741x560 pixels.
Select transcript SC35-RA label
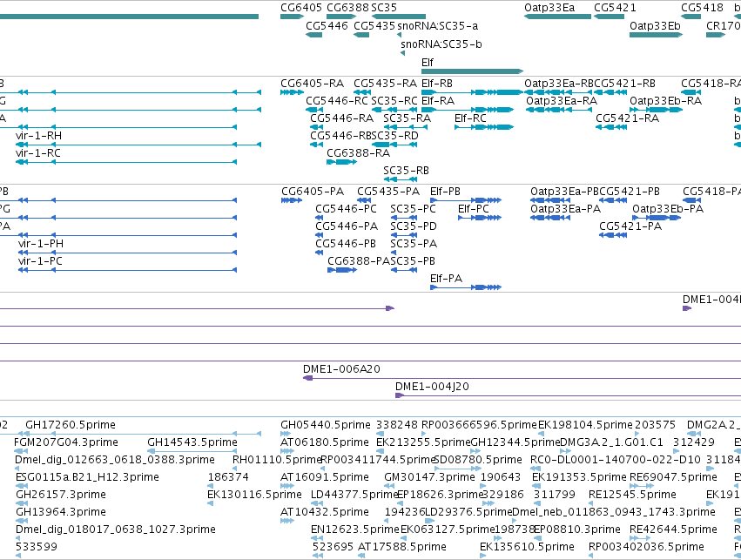[x=407, y=118]
